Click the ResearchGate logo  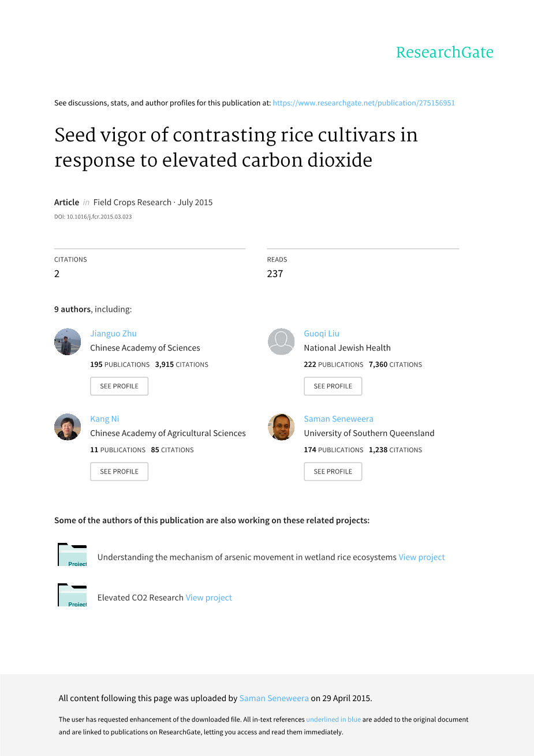point(445,53)
